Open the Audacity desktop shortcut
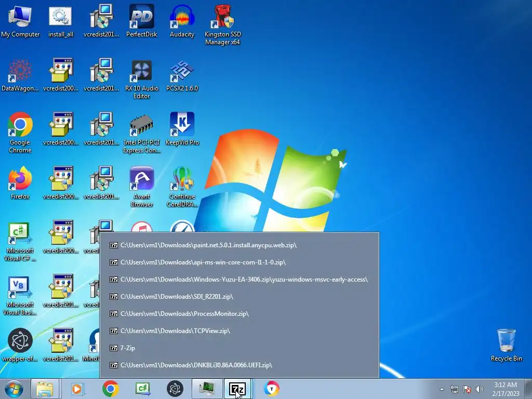The width and height of the screenshot is (532, 399). click(x=182, y=20)
